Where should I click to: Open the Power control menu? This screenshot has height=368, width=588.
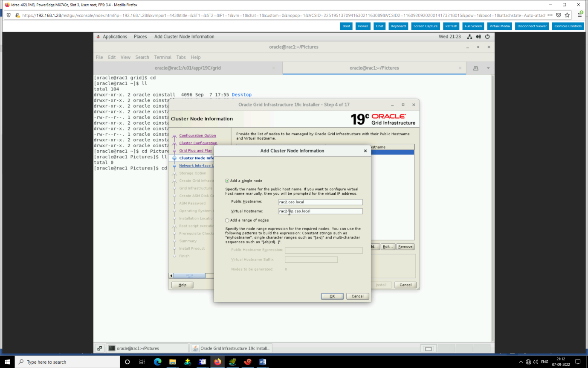(363, 26)
